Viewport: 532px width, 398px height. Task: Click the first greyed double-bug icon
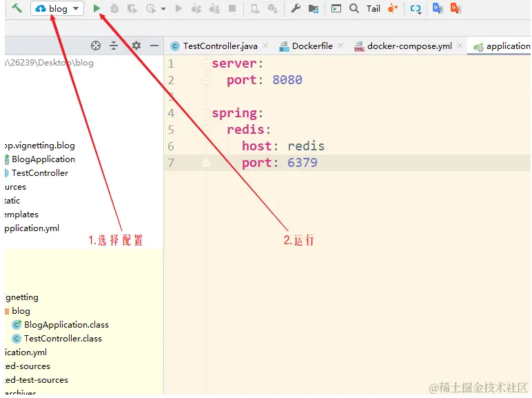tap(196, 8)
